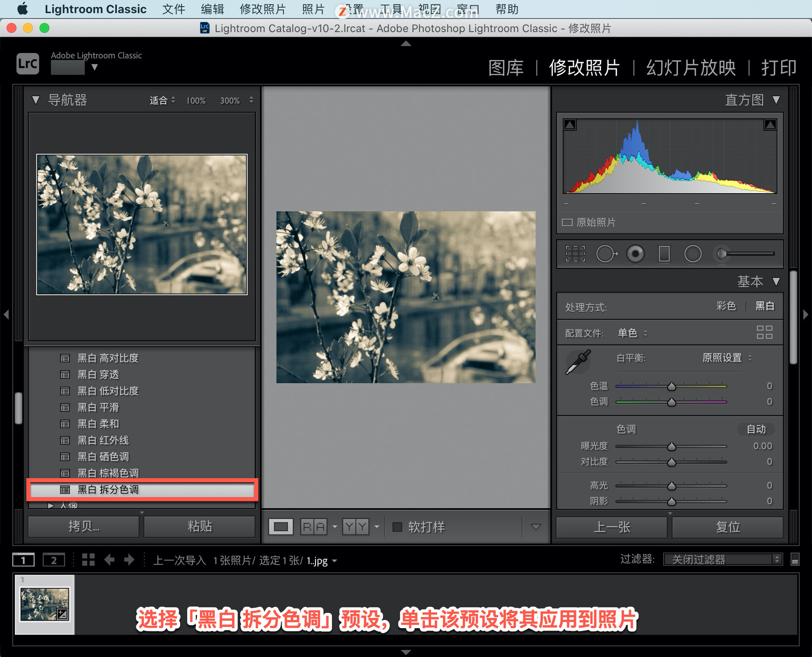Select the Radial Filter tool
Viewport: 812px width, 657px height.
693,254
